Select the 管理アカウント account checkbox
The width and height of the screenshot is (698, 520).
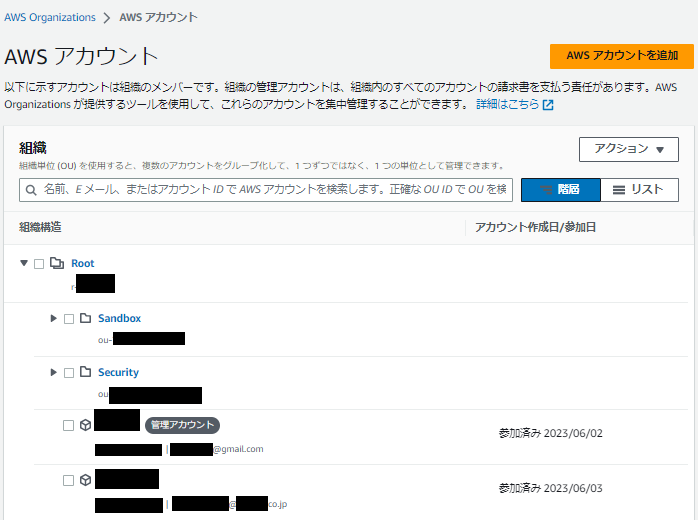[69, 426]
